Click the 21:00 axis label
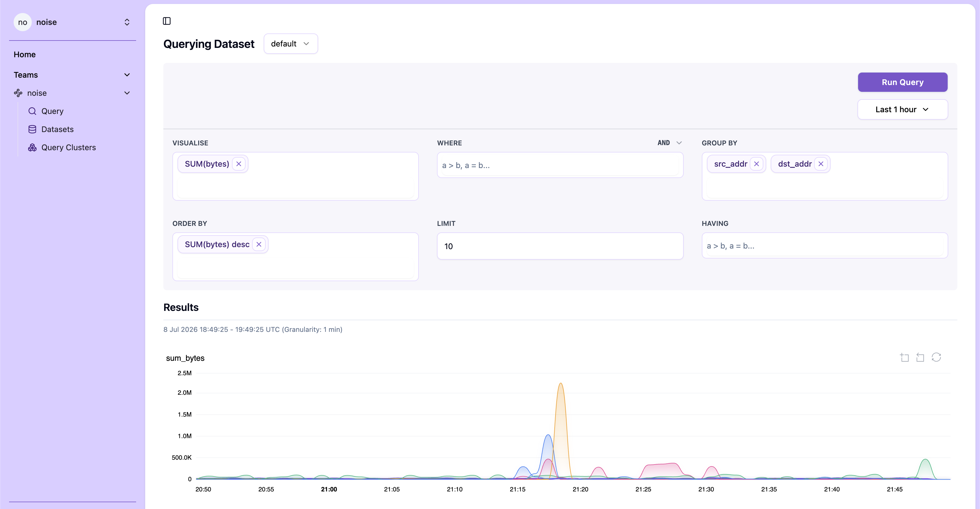The width and height of the screenshot is (980, 509). [x=329, y=489]
